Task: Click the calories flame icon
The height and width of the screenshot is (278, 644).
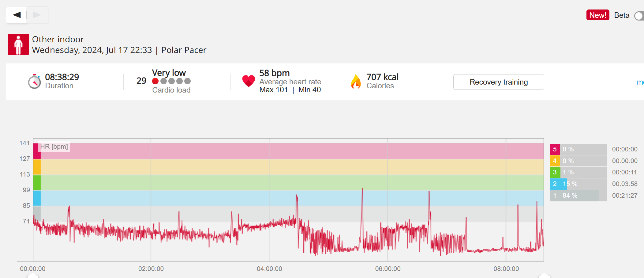Action: tap(356, 82)
